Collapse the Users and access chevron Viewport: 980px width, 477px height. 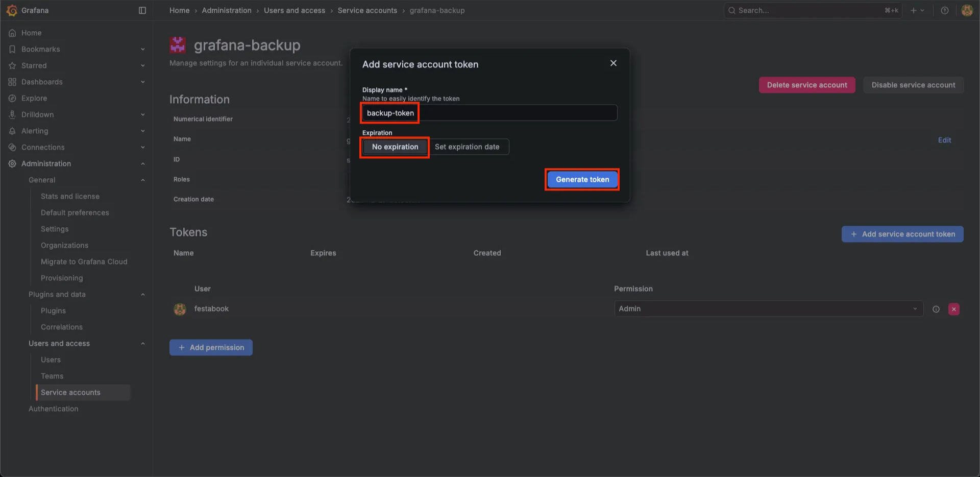tap(143, 343)
